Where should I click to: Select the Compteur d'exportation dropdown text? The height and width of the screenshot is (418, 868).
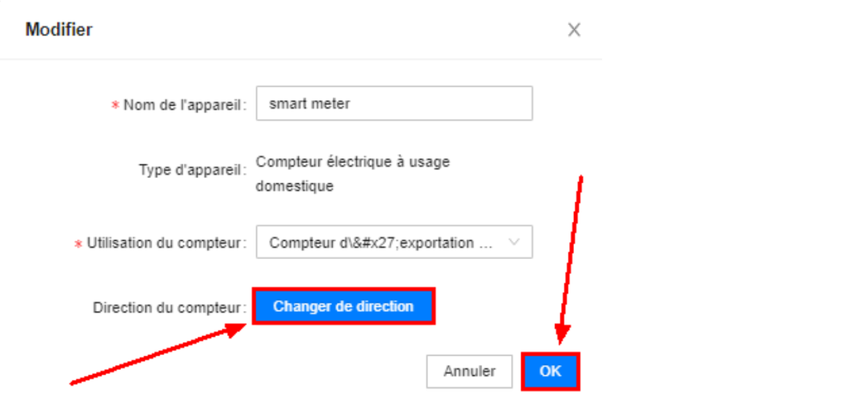(380, 242)
